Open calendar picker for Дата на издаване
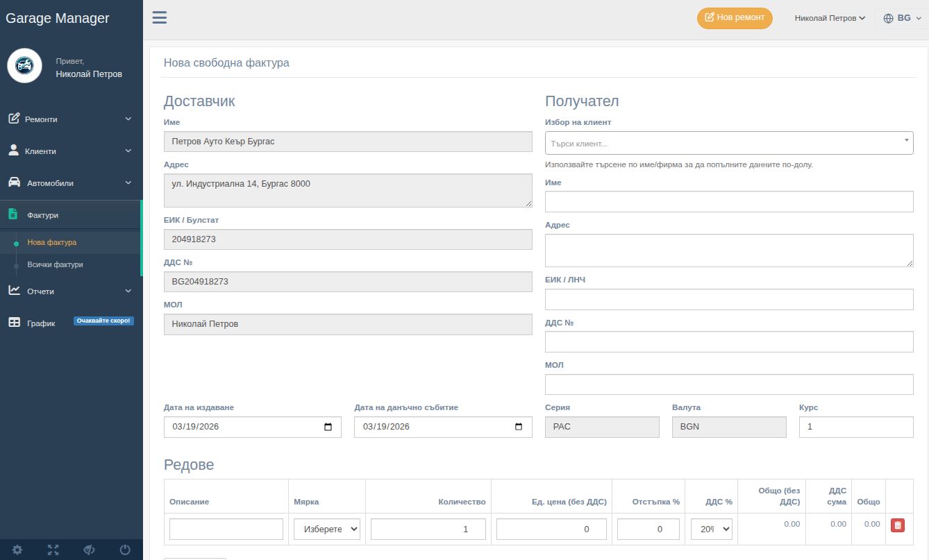Image resolution: width=929 pixels, height=560 pixels. click(328, 427)
